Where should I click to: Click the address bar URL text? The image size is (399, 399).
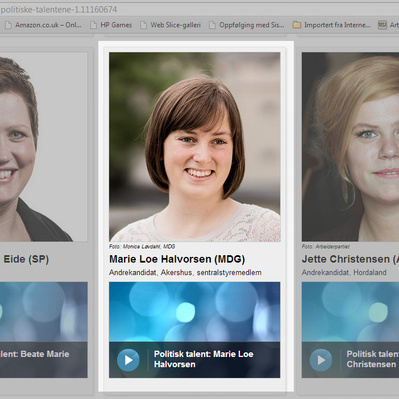(59, 10)
